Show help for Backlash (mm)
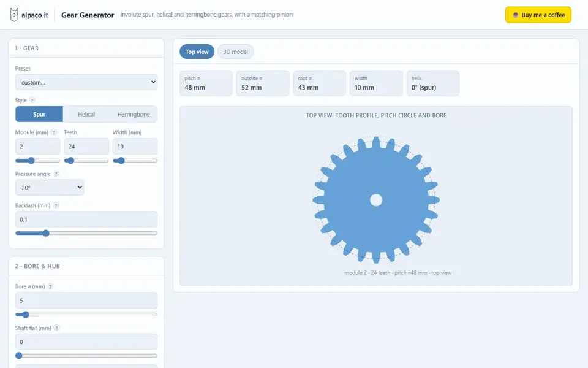The image size is (588, 368). 56,205
